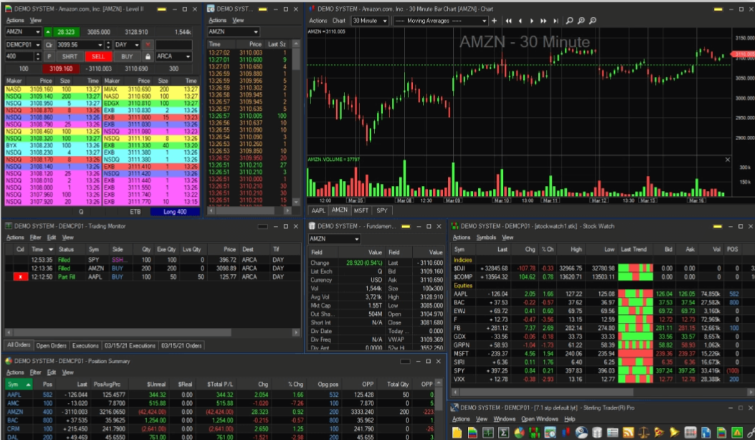This screenshot has height=440, width=755.
Task: Open the globe clock toolbar icon
Action: coord(581,432)
